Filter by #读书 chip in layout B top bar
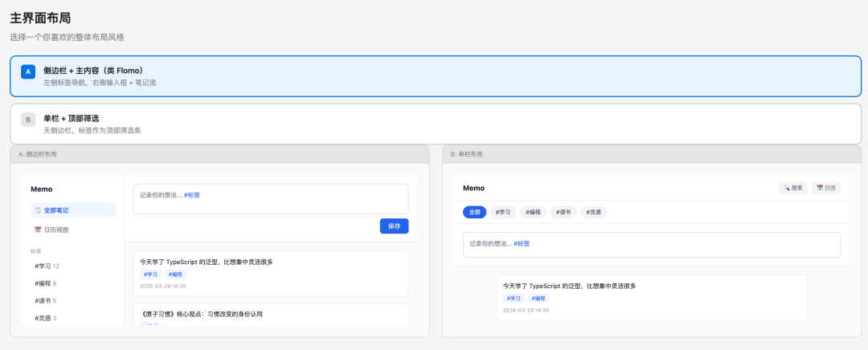The image size is (868, 350). (563, 212)
